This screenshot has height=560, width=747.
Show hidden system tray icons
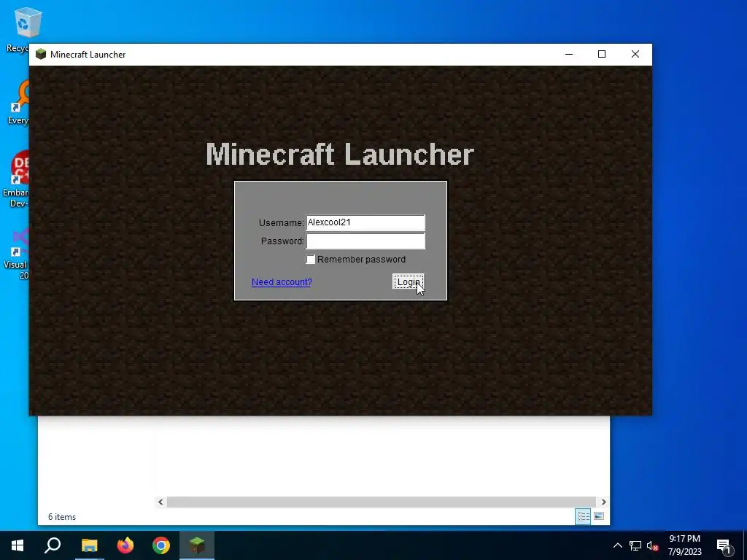click(617, 545)
